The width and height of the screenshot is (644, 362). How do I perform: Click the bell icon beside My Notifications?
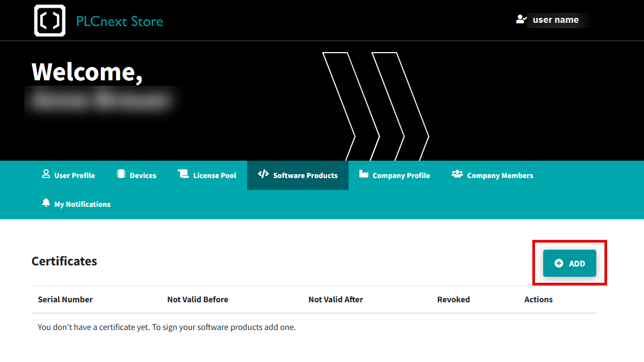click(46, 203)
